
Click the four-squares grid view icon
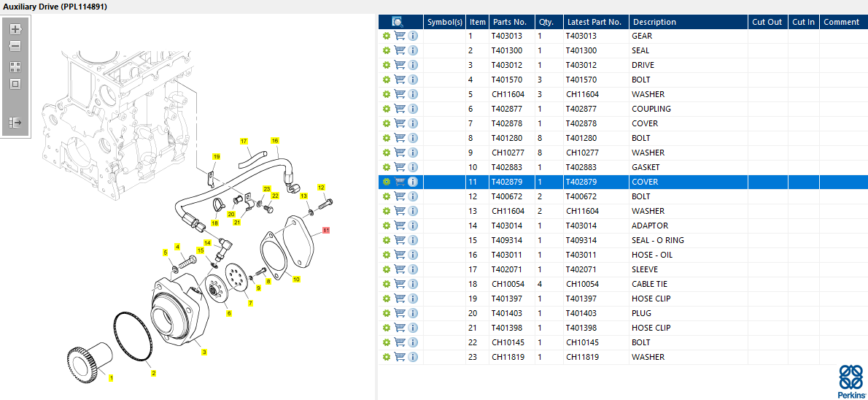pos(15,67)
